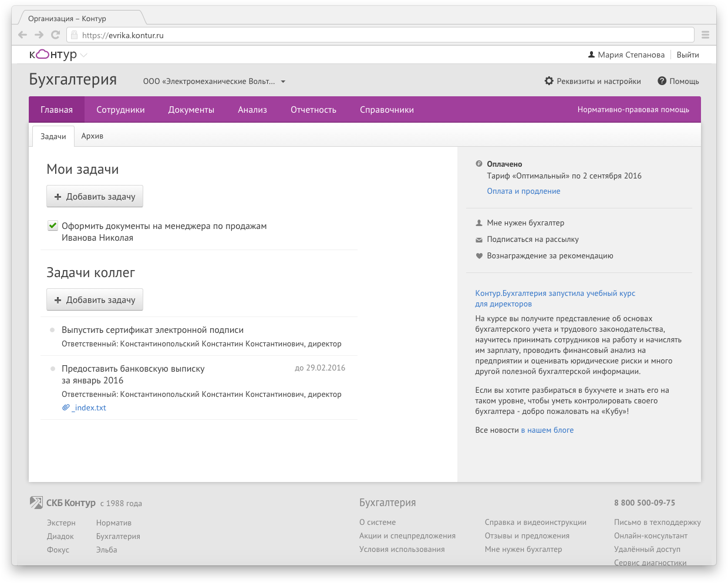Add a task under Мои задачи
The image size is (728, 583).
pyautogui.click(x=95, y=197)
